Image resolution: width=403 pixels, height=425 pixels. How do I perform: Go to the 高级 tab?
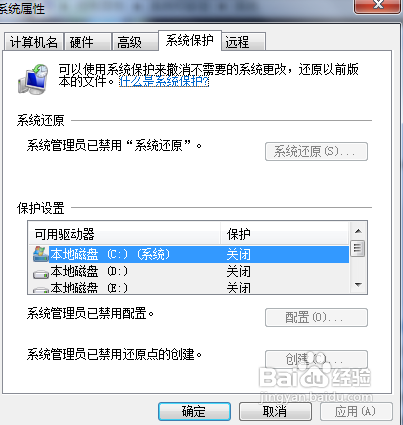point(135,42)
